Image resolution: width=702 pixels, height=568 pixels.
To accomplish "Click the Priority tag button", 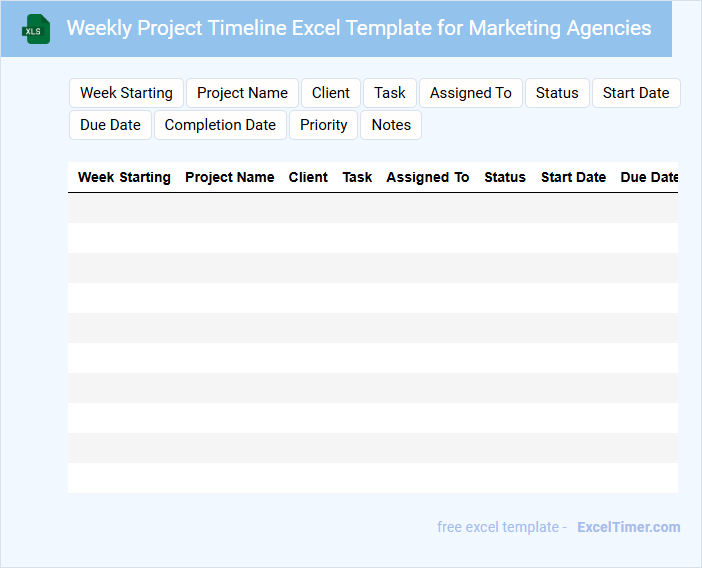I will [x=323, y=125].
